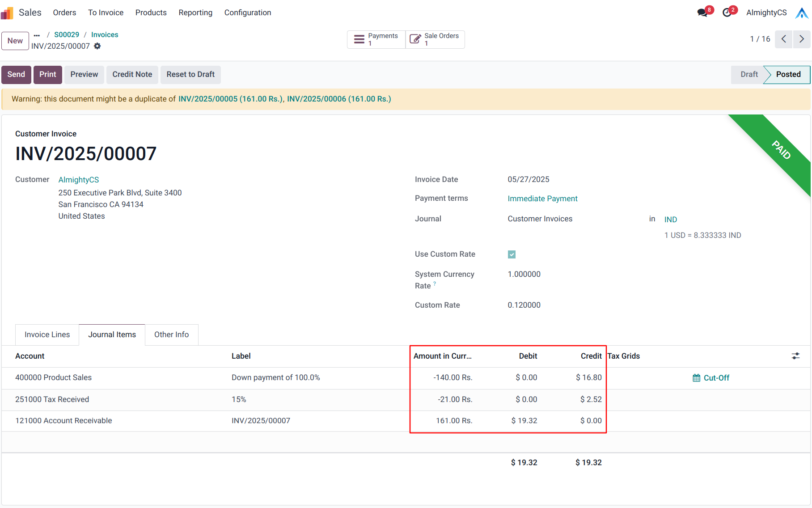
Task: Open the chat messages icon
Action: [x=702, y=13]
